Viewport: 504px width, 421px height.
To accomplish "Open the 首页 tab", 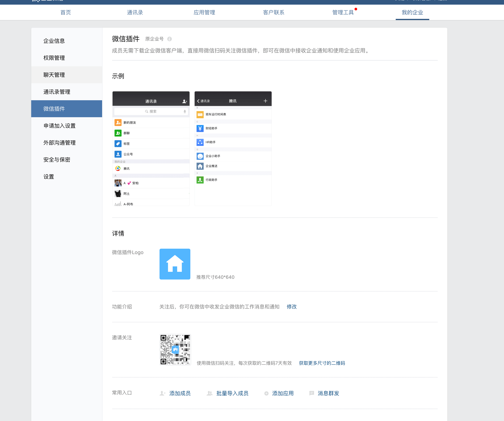I will click(66, 12).
